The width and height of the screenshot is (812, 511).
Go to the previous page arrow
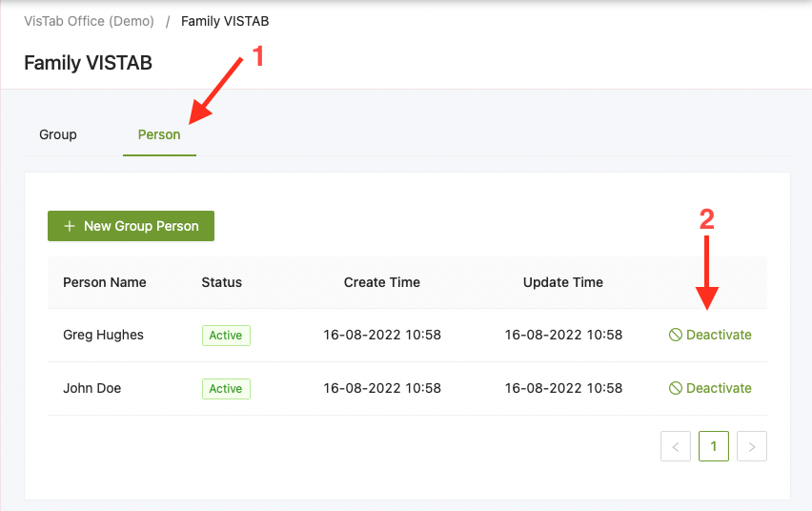point(676,446)
